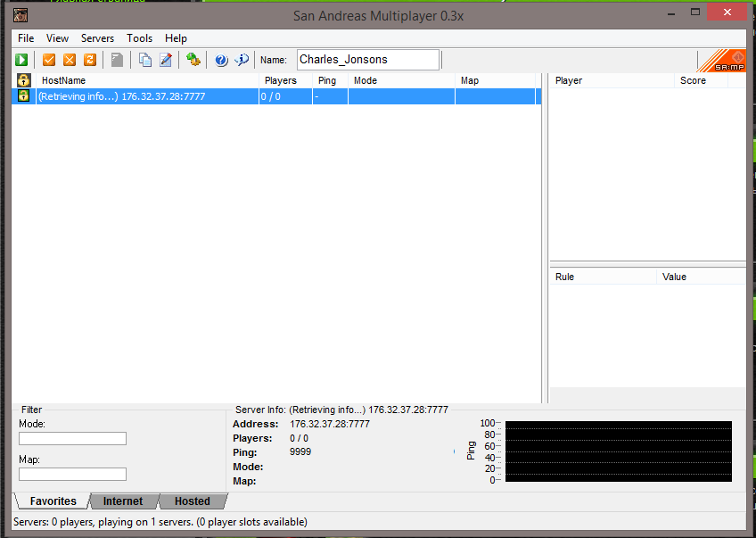Switch to the Hosted tab
This screenshot has height=538, width=756.
pos(193,501)
